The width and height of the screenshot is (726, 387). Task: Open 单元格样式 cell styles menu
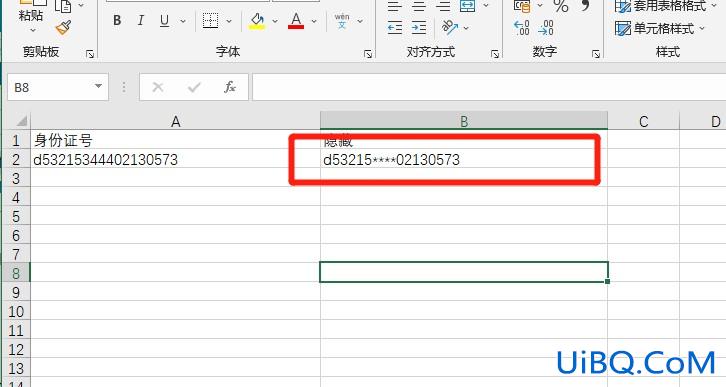point(660,29)
